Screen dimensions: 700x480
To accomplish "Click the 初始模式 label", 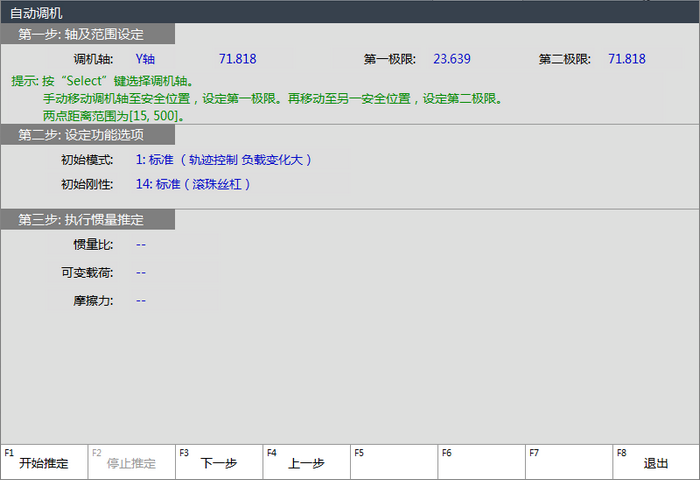I will point(87,160).
